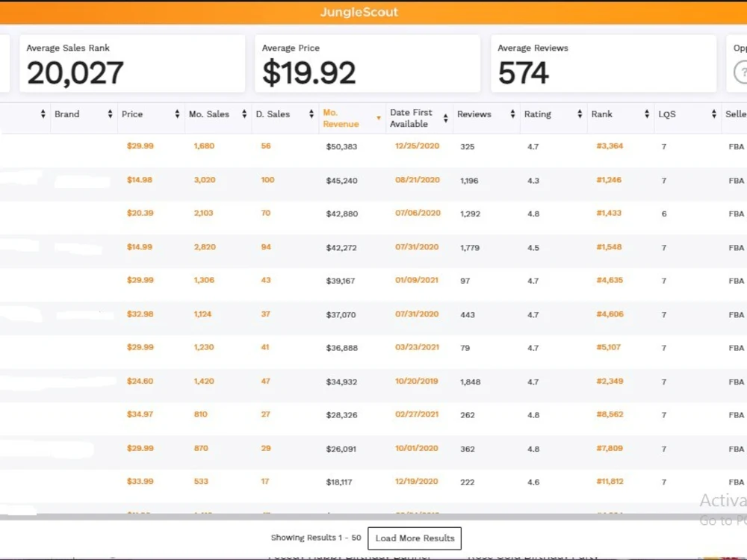The image size is (747, 560).
Task: Click daily sales value 100
Action: pyautogui.click(x=267, y=179)
